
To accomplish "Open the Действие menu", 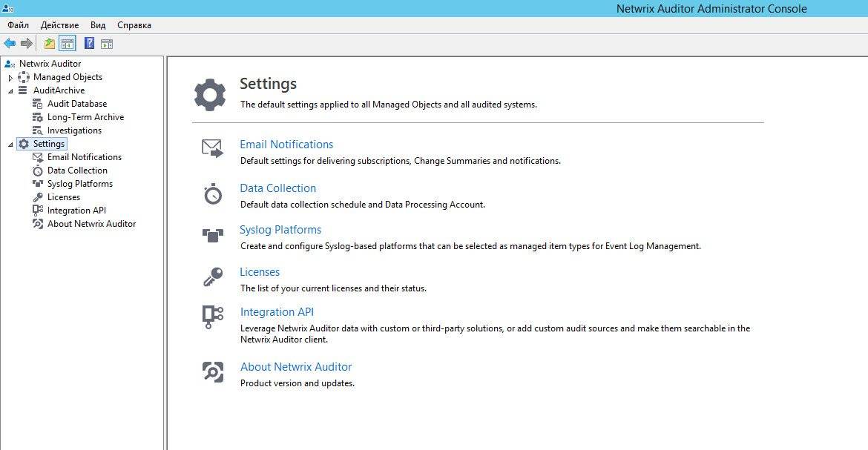I will coord(60,25).
